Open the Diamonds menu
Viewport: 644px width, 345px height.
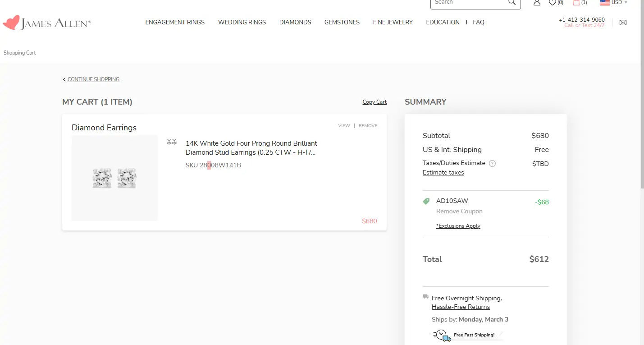pos(295,22)
